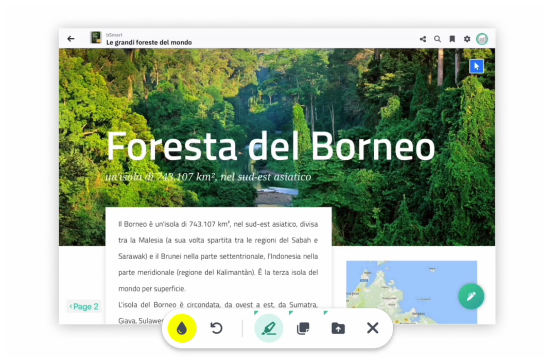Upload a file attachment from folder
Viewport: 550px width, 363px height.
click(x=338, y=328)
